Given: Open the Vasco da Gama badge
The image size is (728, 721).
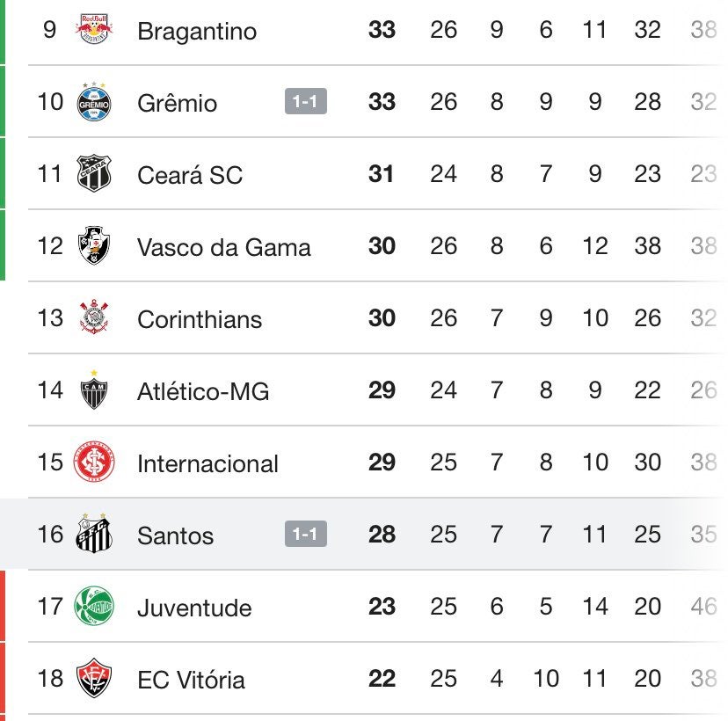Looking at the screenshot, I should pos(93,246).
